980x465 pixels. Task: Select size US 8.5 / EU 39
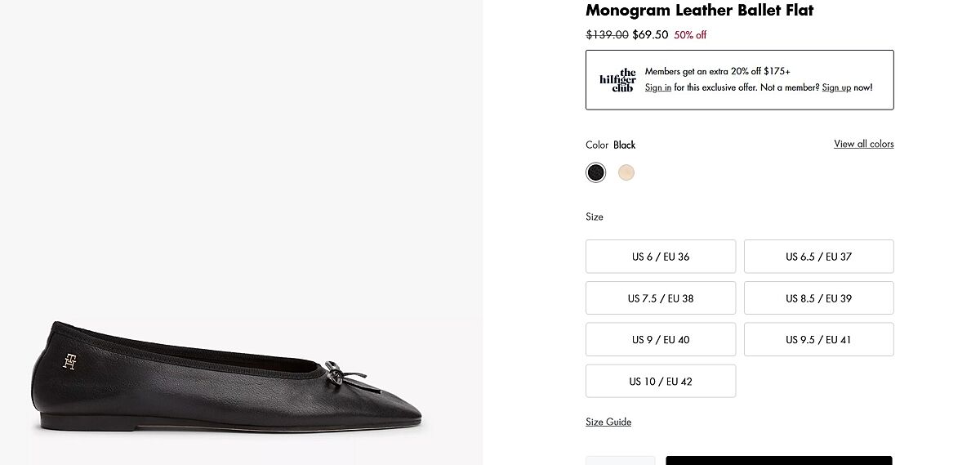tap(818, 298)
